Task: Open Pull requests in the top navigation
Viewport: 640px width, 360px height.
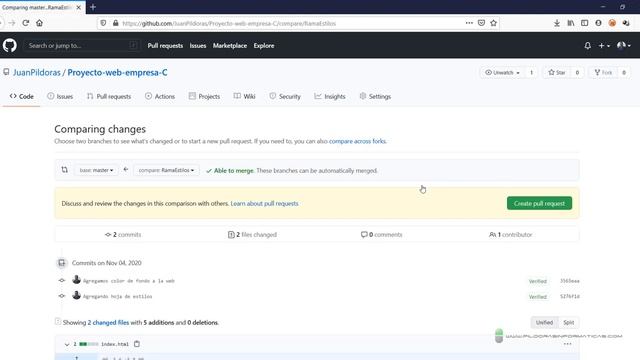Action: coord(165,46)
